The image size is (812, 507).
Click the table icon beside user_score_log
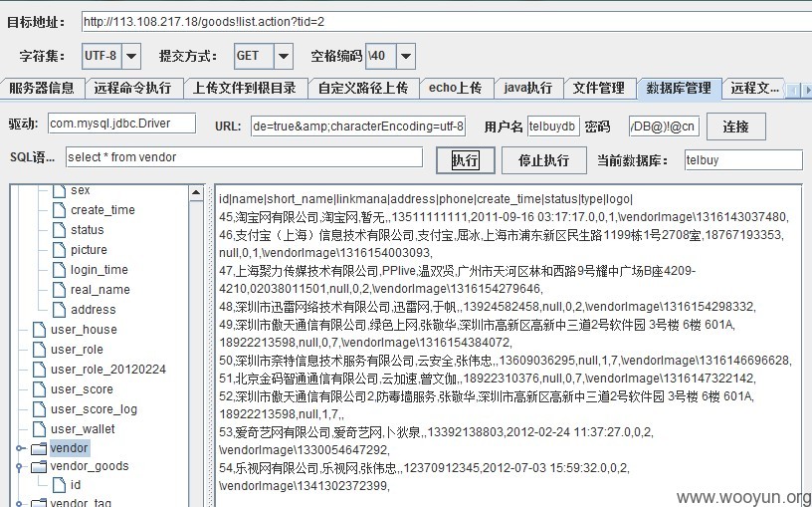tap(40, 409)
